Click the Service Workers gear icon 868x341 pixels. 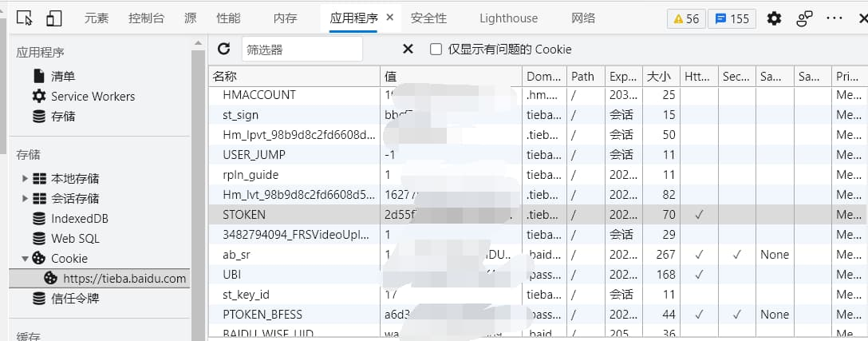39,96
